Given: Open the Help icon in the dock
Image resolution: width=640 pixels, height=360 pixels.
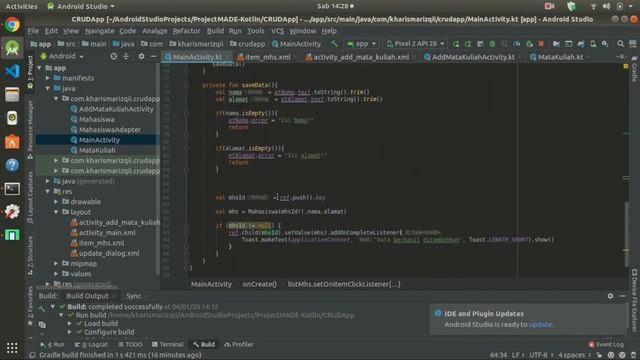Looking at the screenshot, I should tap(12, 165).
